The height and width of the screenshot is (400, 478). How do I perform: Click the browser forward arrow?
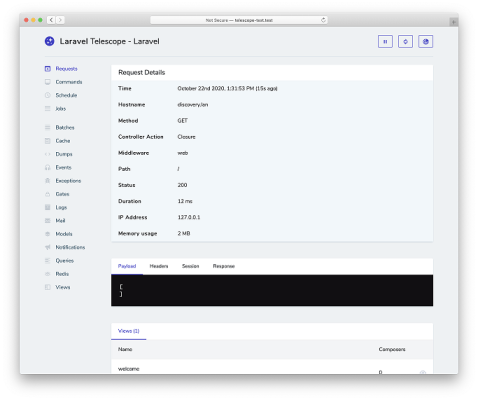pos(60,20)
